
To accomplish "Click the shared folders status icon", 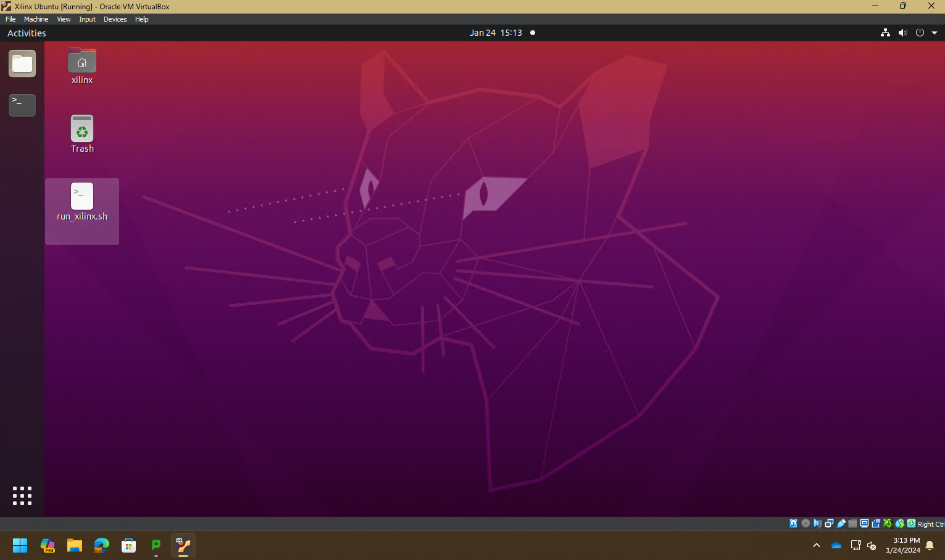I will tap(852, 524).
